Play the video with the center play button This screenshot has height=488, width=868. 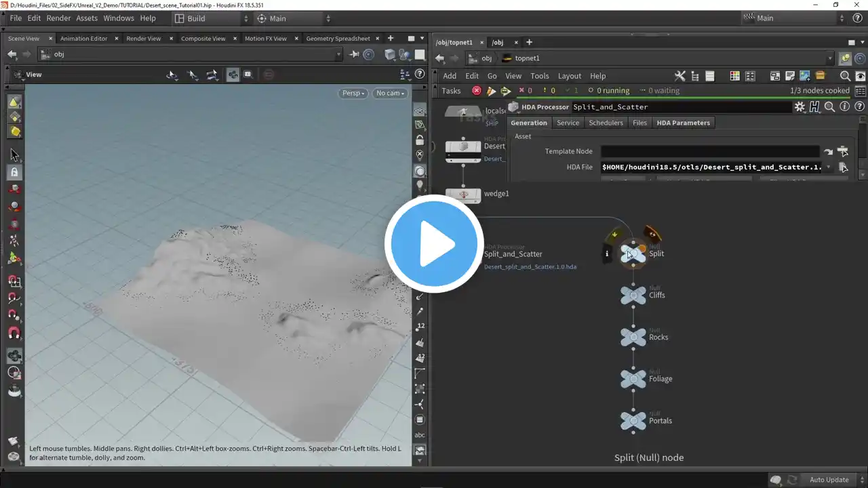434,244
